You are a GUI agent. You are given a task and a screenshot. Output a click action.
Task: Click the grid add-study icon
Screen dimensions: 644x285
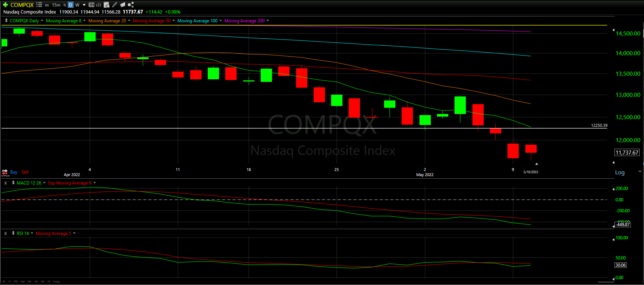[x=107, y=5]
